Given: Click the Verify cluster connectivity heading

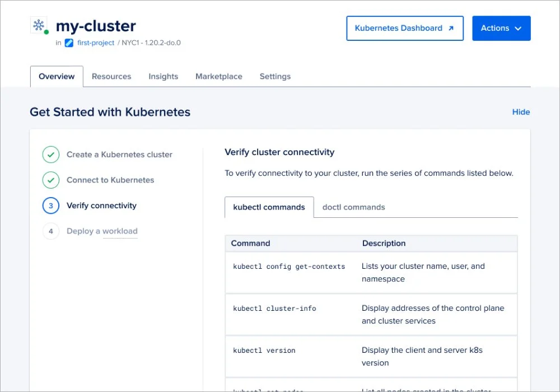Looking at the screenshot, I should click(279, 152).
